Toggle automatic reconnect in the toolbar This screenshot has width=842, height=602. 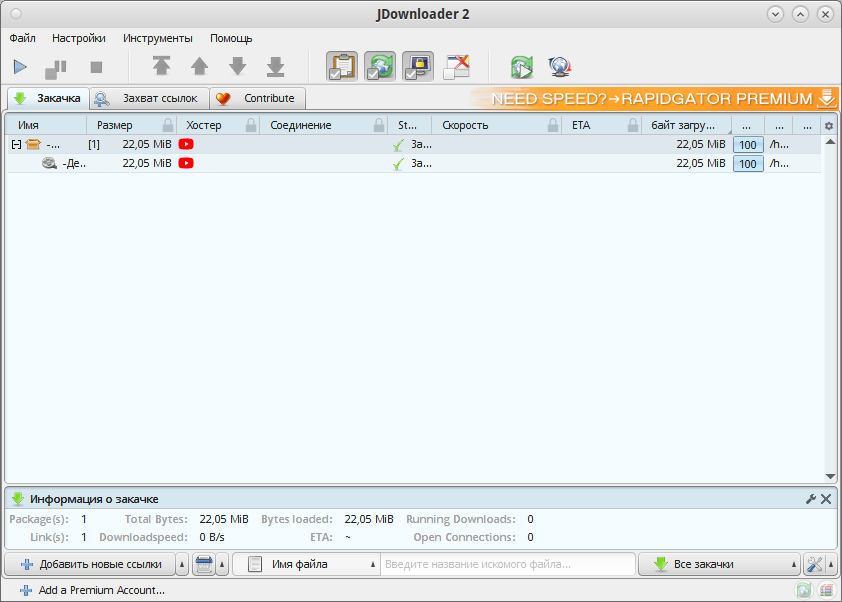click(380, 67)
